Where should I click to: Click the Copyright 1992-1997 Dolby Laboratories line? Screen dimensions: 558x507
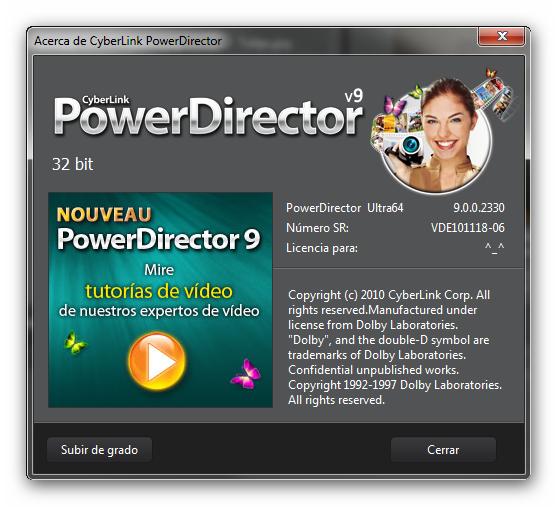point(395,385)
